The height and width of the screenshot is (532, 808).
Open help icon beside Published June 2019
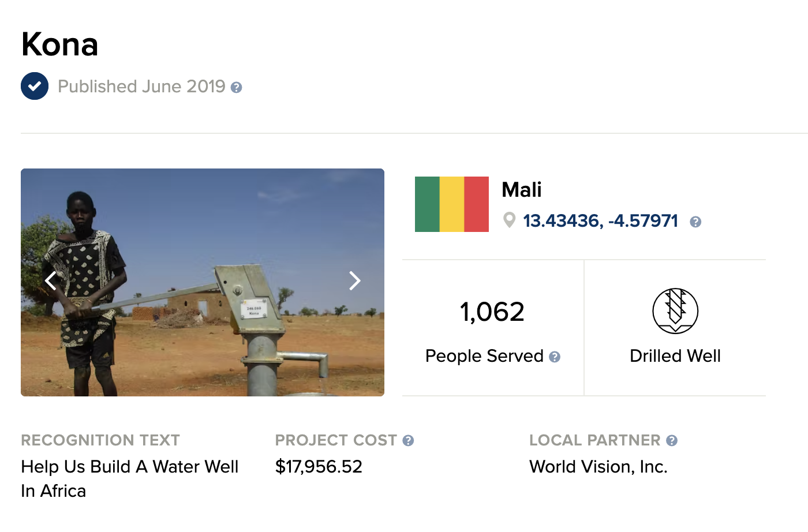236,88
